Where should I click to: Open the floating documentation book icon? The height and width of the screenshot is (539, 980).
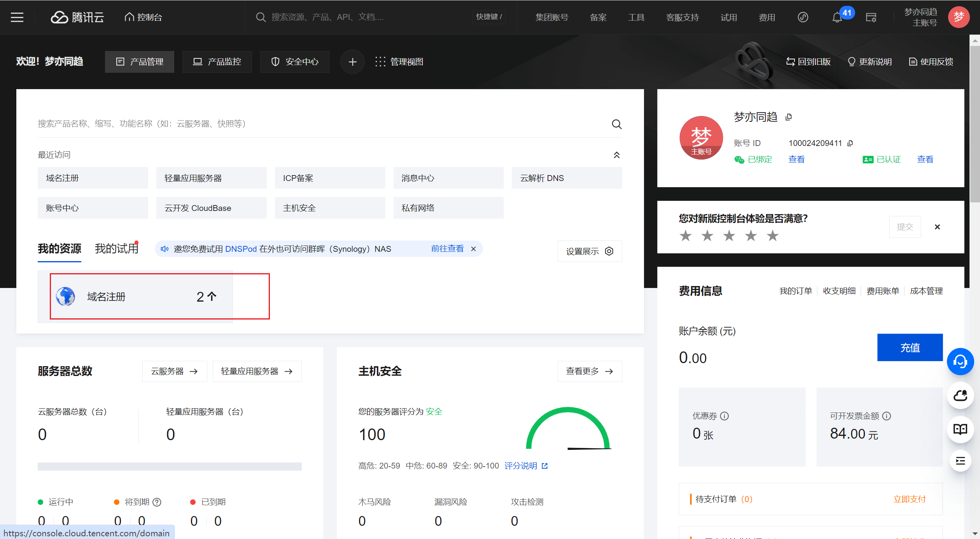(960, 429)
